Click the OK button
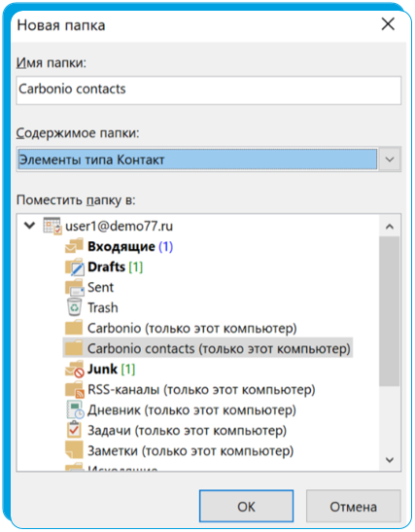The width and height of the screenshot is (415, 532). pos(246,506)
